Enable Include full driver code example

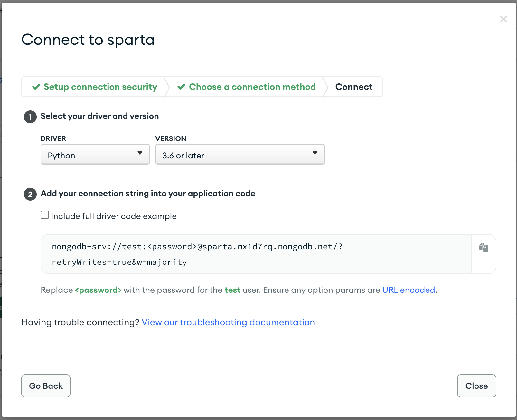click(45, 215)
